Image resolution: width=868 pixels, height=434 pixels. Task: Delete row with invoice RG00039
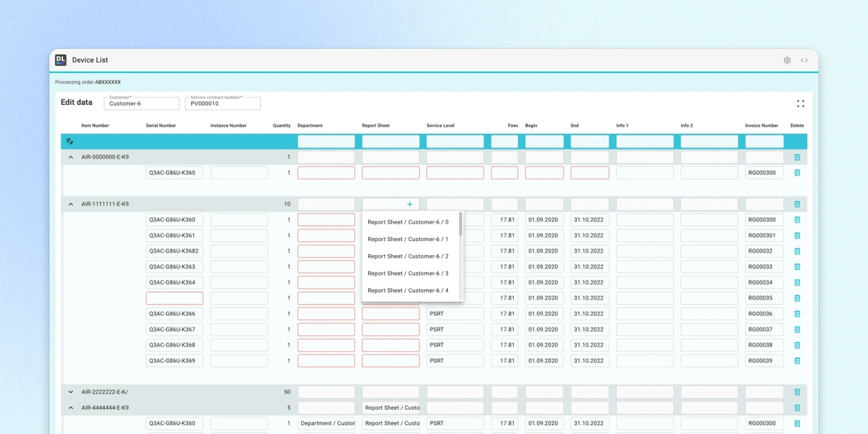(x=797, y=361)
